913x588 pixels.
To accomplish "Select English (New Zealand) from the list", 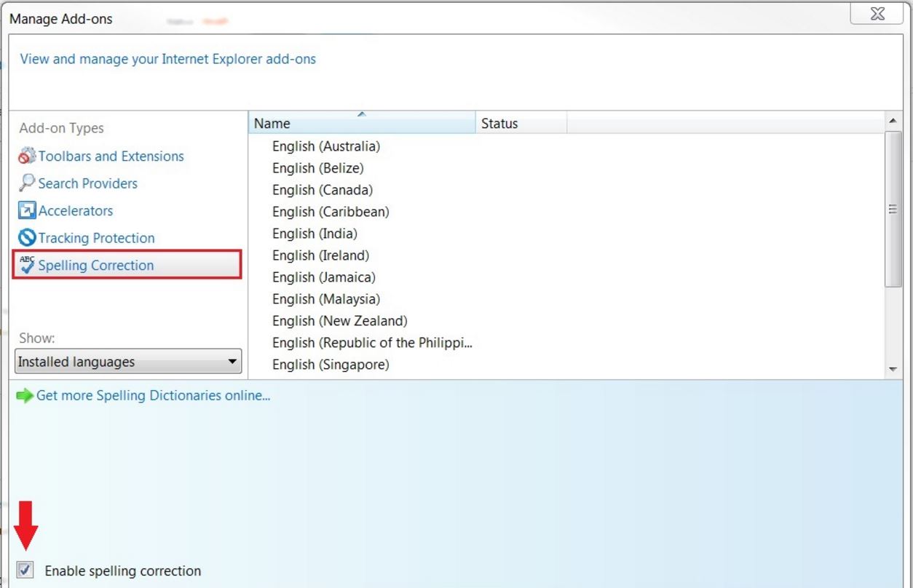I will point(339,321).
